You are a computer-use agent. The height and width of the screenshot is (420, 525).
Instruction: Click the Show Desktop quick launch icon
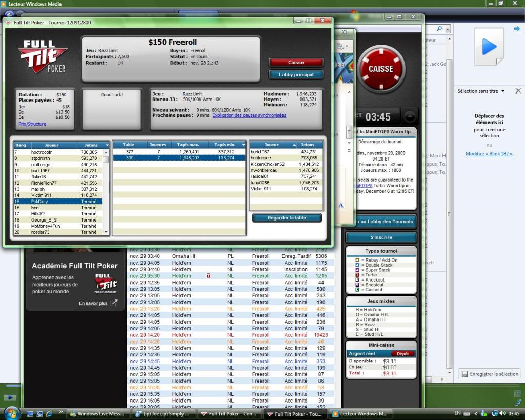tap(30, 414)
